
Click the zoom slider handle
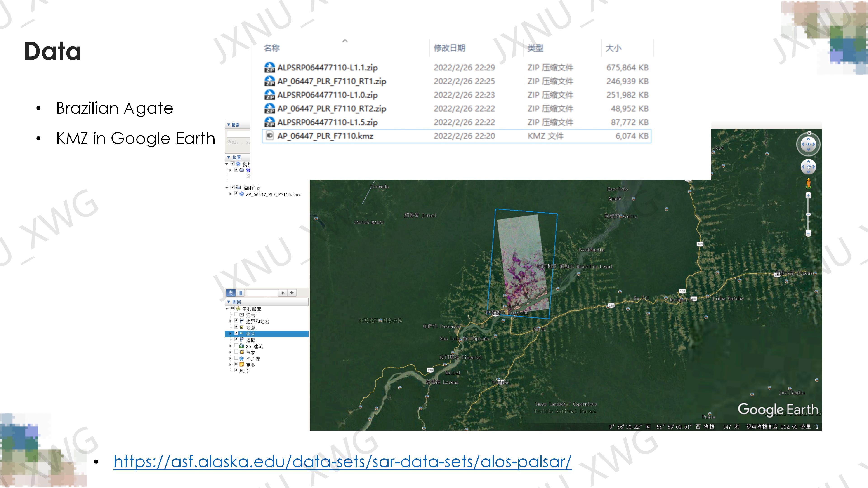(808, 214)
